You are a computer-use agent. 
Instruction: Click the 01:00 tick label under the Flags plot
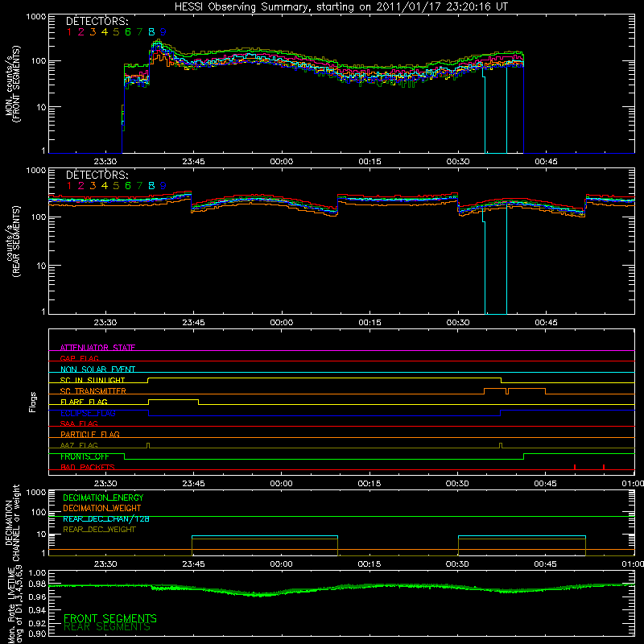(633, 484)
